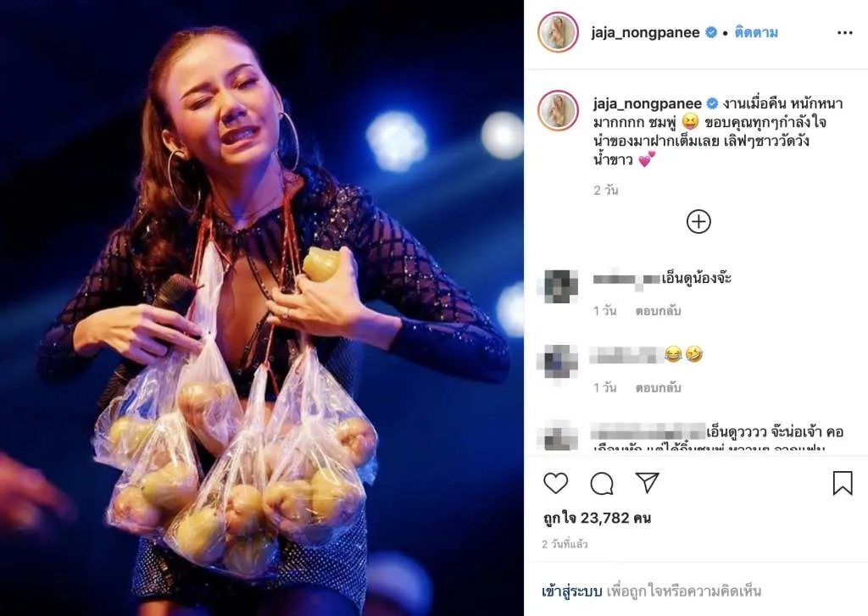Save the post with the bookmark icon
This screenshot has height=616, width=868.
pyautogui.click(x=843, y=483)
